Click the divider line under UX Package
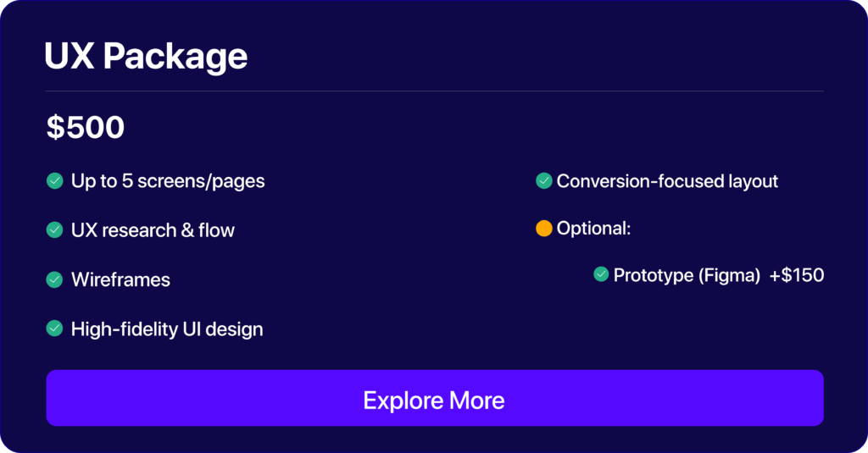Image resolution: width=868 pixels, height=453 pixels. pyautogui.click(x=434, y=91)
